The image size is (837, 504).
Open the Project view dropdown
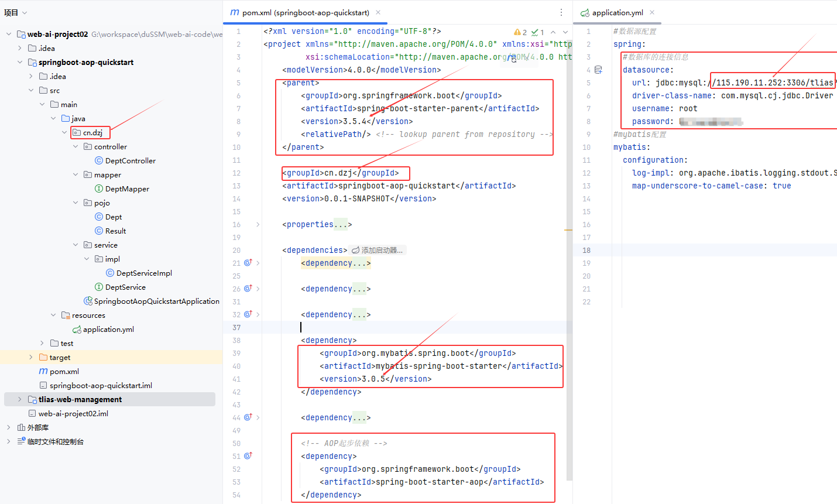click(x=16, y=12)
